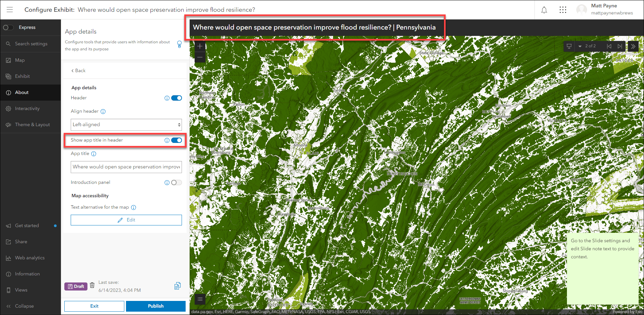Open Search settings
This screenshot has height=315, width=644.
pos(30,44)
